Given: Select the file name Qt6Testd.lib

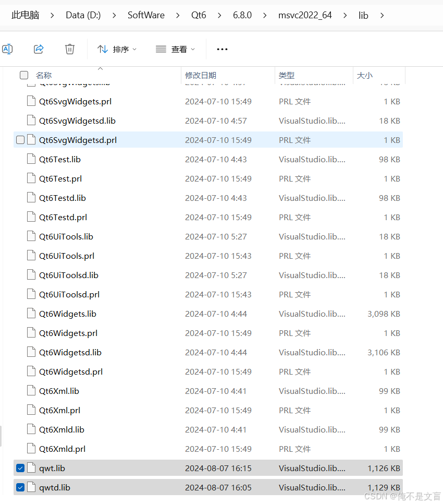Looking at the screenshot, I should click(x=62, y=198).
